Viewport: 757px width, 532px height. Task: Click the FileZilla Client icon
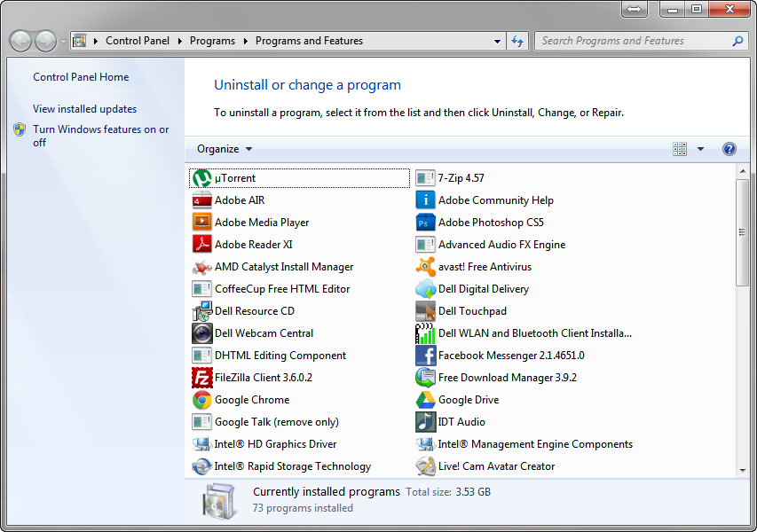click(x=201, y=378)
